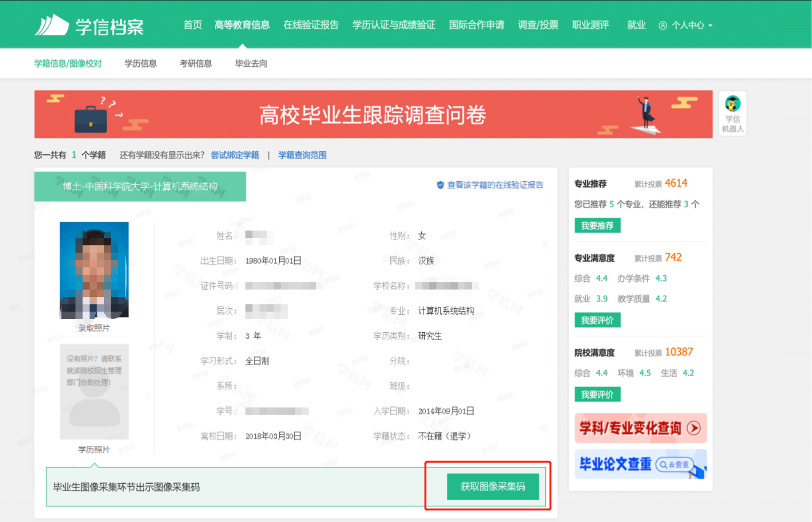Switch to the 毕业去向 tab

pos(251,64)
